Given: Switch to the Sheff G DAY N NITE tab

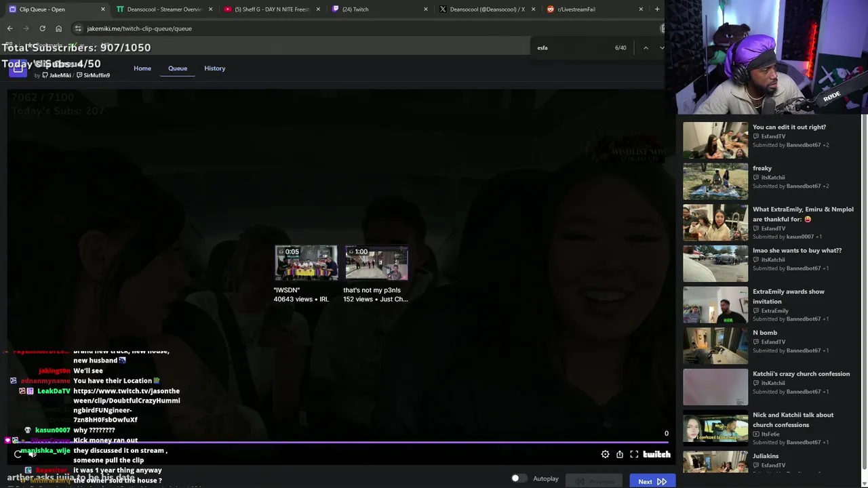Looking at the screenshot, I should (x=271, y=9).
